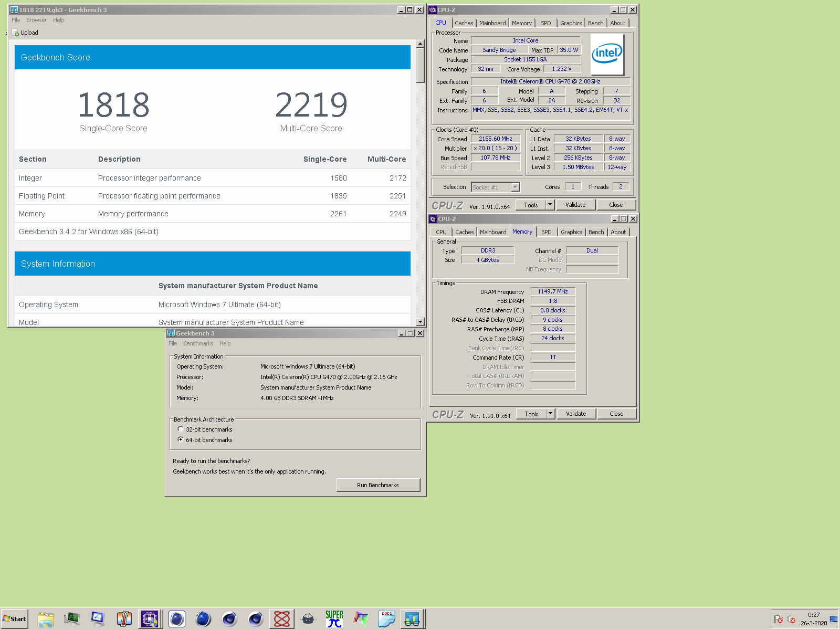The width and height of the screenshot is (840, 630).
Task: Click the Action Center flag tray icon
Action: pos(779,619)
